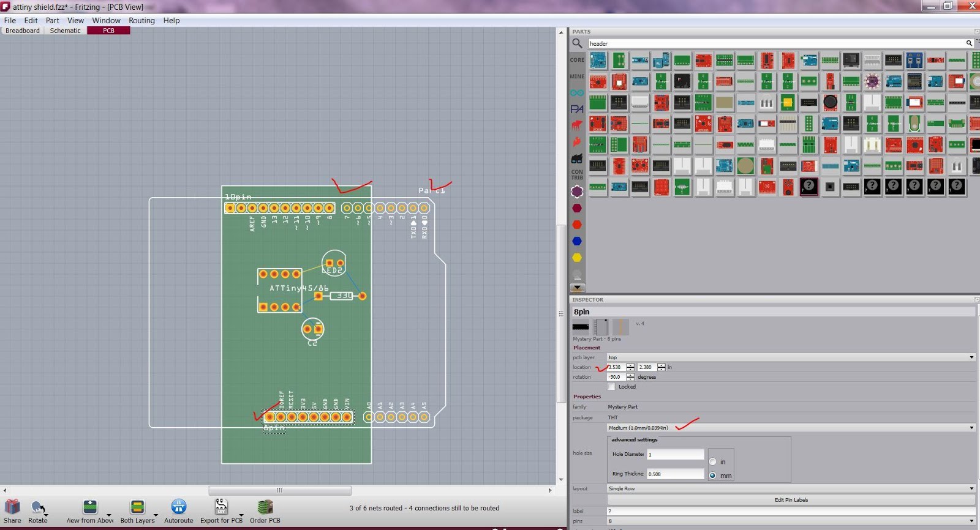Open the CONTRIB parts bin
This screenshot has width=980, height=530.
tap(577, 175)
